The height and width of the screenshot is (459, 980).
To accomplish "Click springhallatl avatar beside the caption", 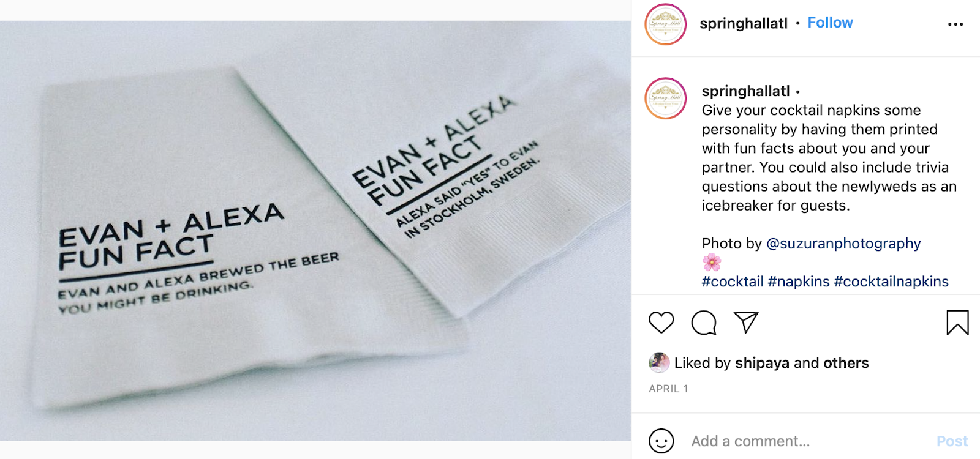I will pos(666,98).
